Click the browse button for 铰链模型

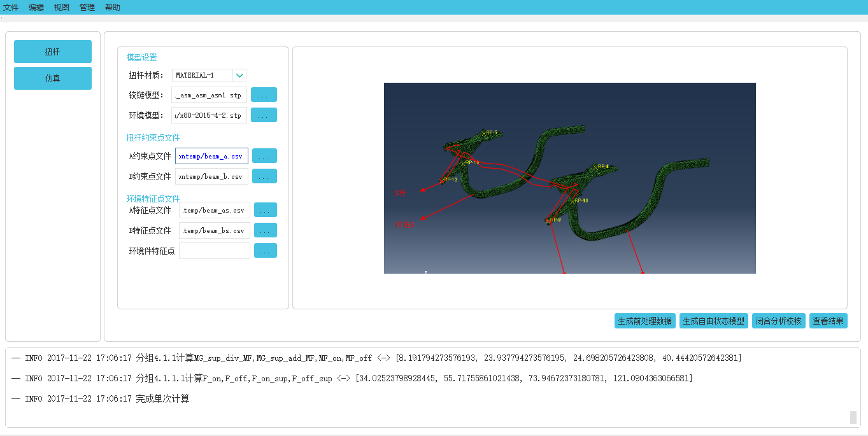coord(264,95)
